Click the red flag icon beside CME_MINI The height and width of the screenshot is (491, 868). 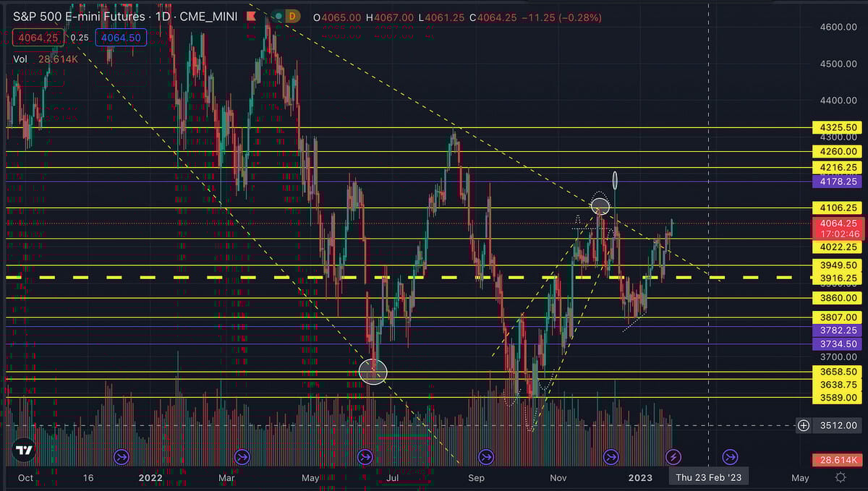pyautogui.click(x=252, y=14)
